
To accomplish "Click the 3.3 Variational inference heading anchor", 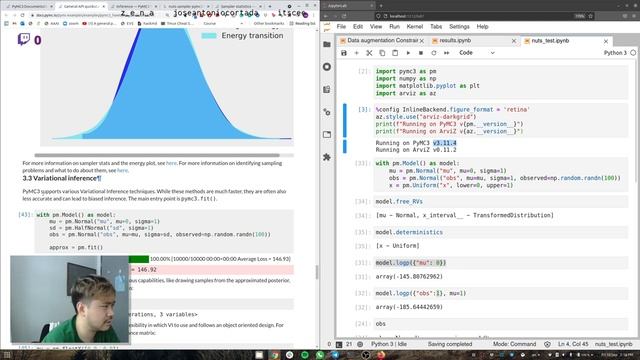I will pyautogui.click(x=100, y=178).
